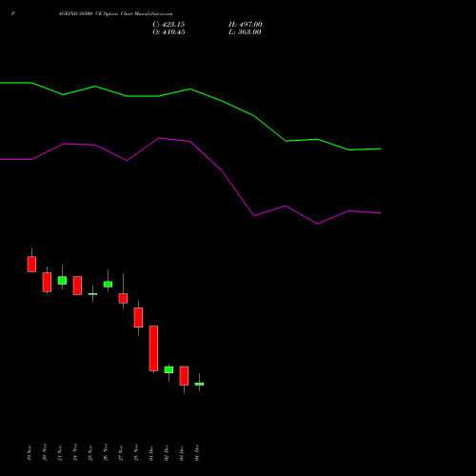The image size is (476, 476).
Task: Click the red candlestick above 19 Nov
Action: point(31,264)
